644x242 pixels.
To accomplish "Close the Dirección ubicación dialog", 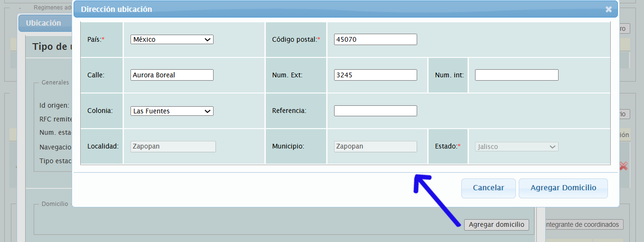I will [608, 9].
